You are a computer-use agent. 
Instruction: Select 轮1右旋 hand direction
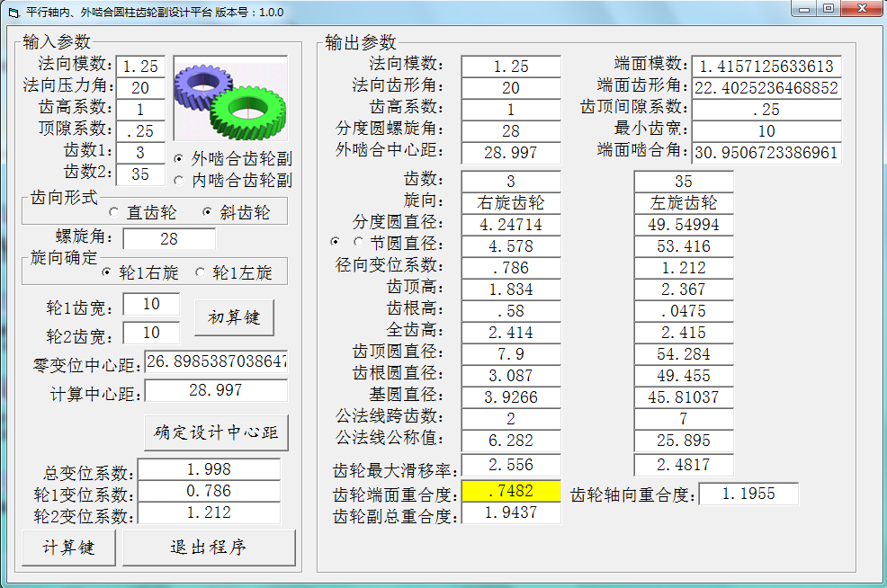(140, 272)
